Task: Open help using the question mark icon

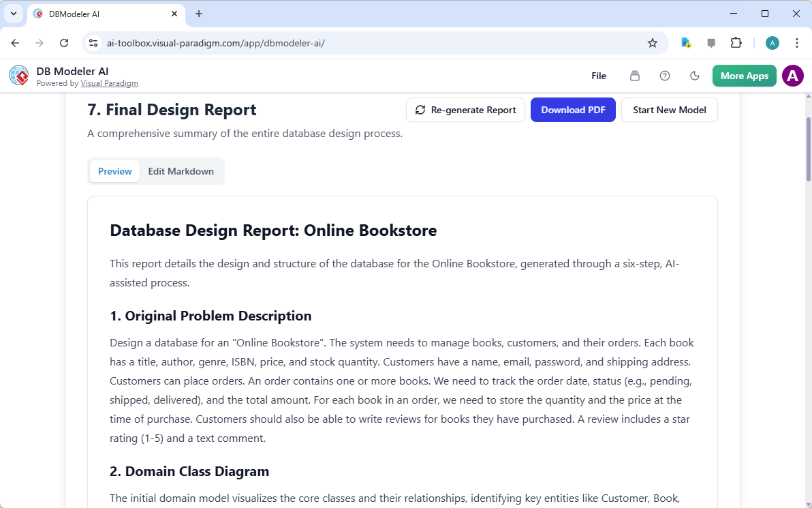Action: [x=665, y=76]
